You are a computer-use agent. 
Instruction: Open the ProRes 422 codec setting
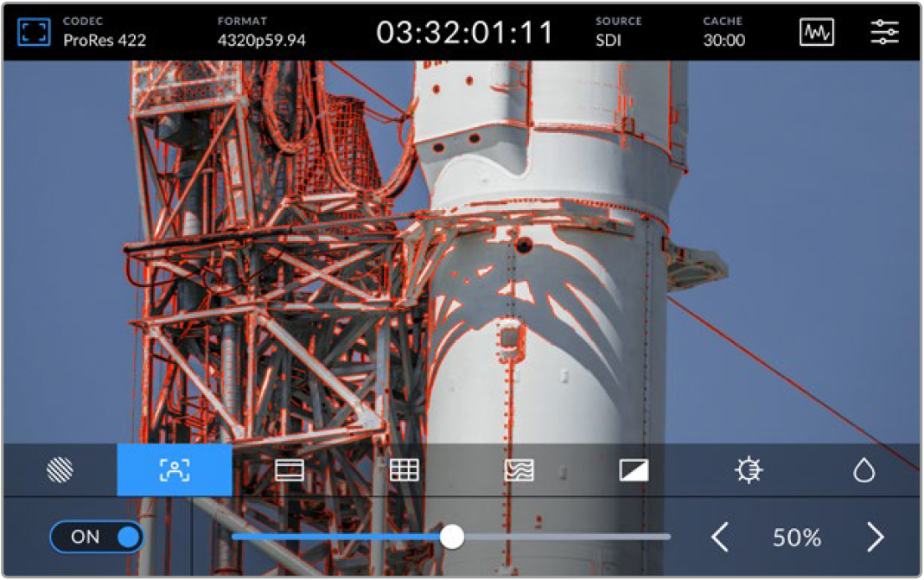105,32
